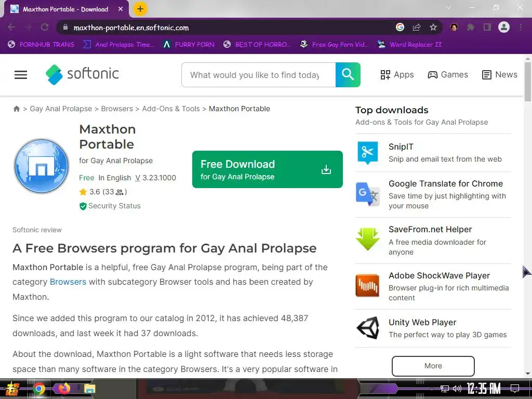The width and height of the screenshot is (532, 399).
Task: Open the Add-Ons & Tools breadcrumb link
Action: click(x=171, y=109)
